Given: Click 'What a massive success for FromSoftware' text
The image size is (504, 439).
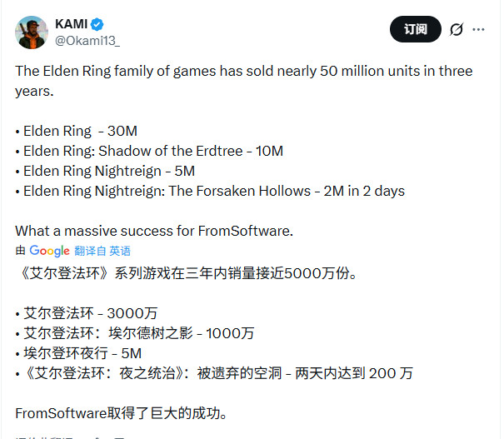Looking at the screenshot, I should pos(154,231).
